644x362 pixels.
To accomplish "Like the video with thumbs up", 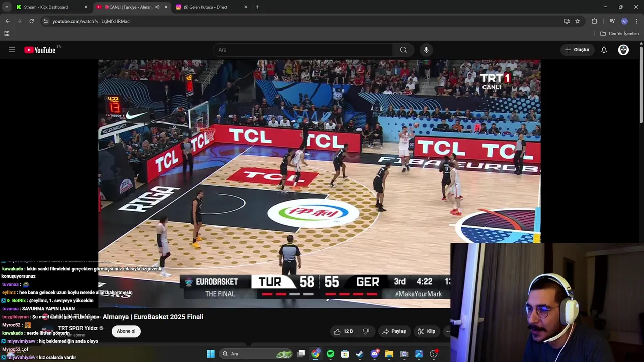I will [x=343, y=331].
